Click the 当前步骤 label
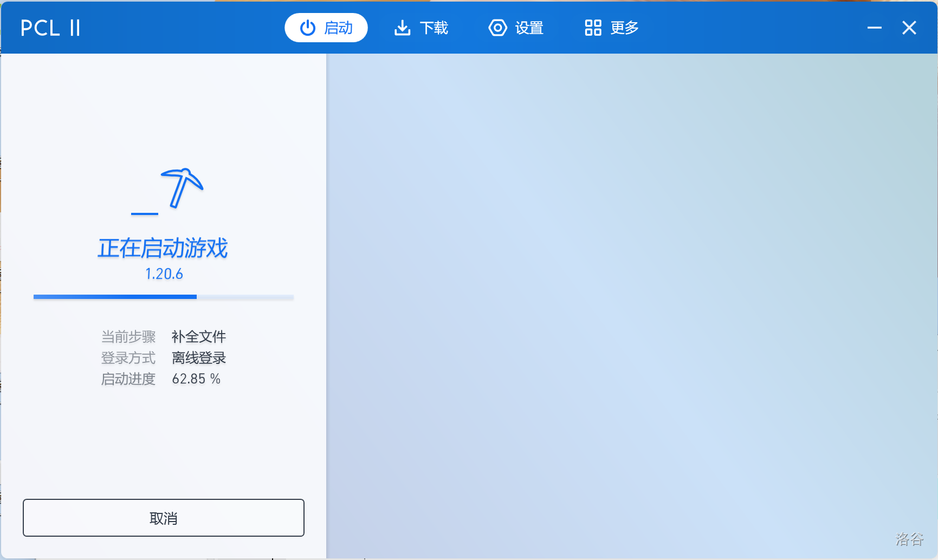 (128, 337)
